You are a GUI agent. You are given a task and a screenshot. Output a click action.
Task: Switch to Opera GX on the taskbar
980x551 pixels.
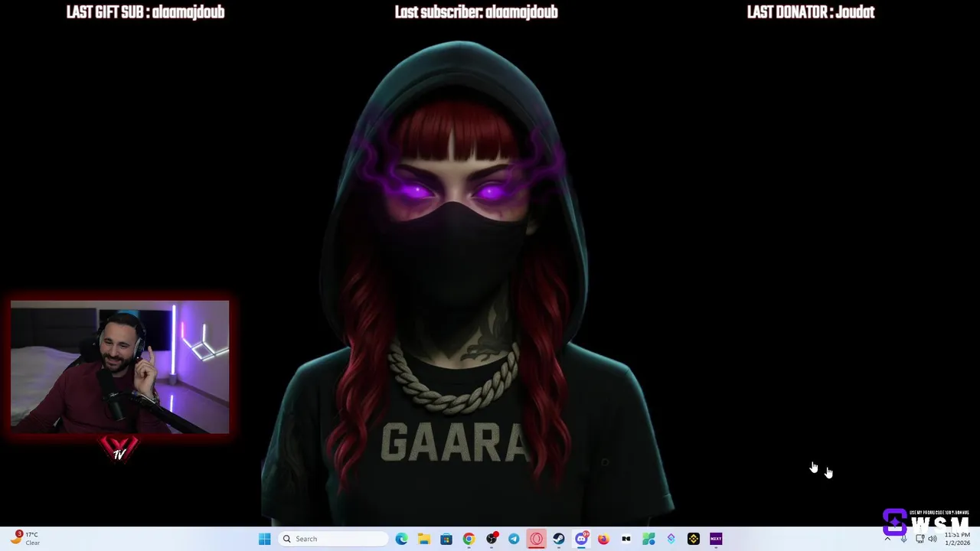click(536, 539)
